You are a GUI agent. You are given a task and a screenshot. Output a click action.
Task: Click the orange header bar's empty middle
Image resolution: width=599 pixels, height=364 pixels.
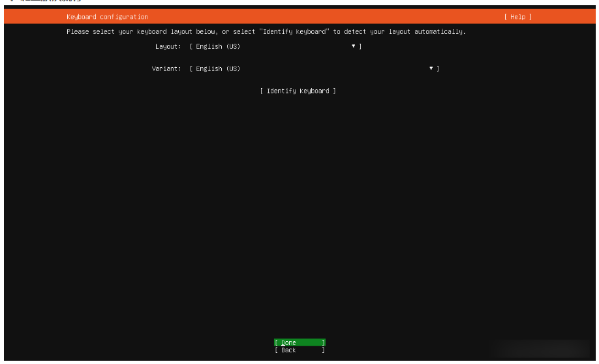326,17
